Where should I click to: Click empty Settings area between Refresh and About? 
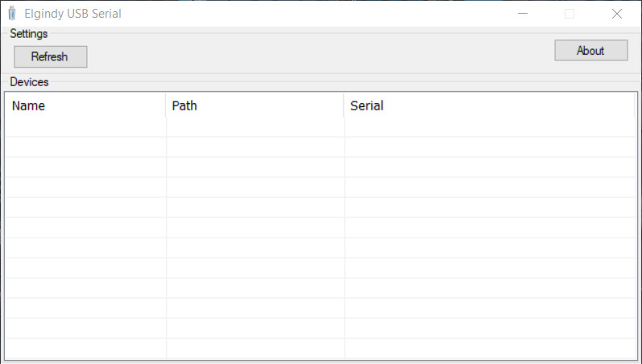click(322, 53)
